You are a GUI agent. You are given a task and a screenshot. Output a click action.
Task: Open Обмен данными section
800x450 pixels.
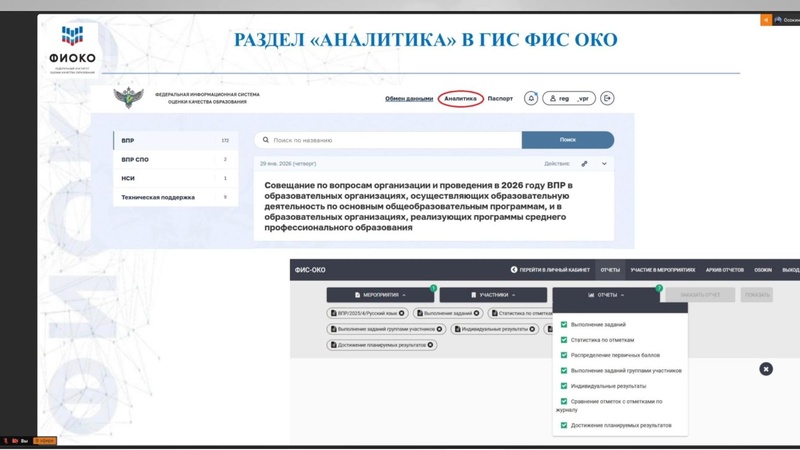409,98
